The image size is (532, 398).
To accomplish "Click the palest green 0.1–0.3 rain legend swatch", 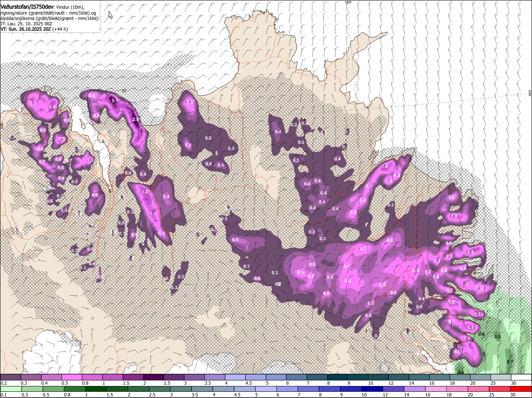I will 10,389.
